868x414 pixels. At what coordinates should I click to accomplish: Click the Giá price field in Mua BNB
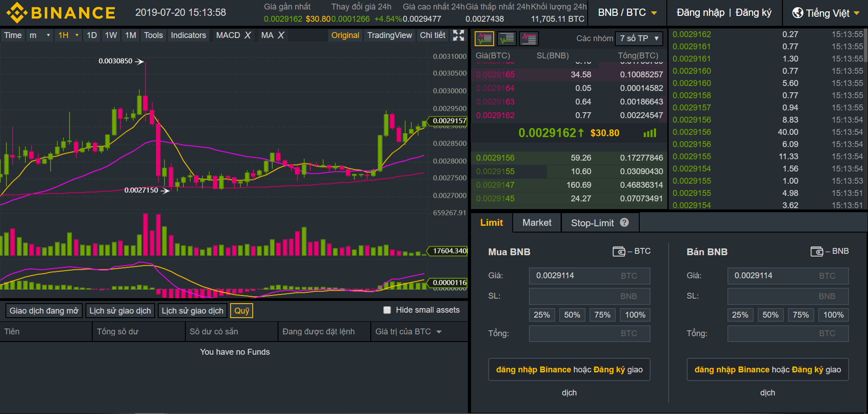pos(590,276)
